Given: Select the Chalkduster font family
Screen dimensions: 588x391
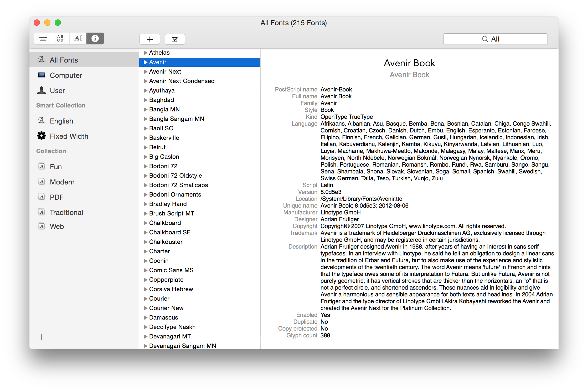Looking at the screenshot, I should [x=166, y=242].
